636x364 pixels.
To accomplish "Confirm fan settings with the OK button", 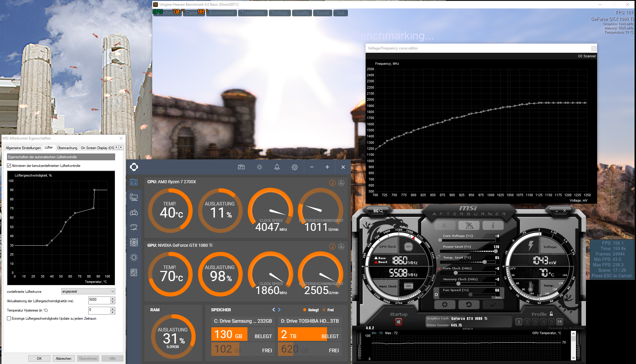I will click(x=39, y=358).
